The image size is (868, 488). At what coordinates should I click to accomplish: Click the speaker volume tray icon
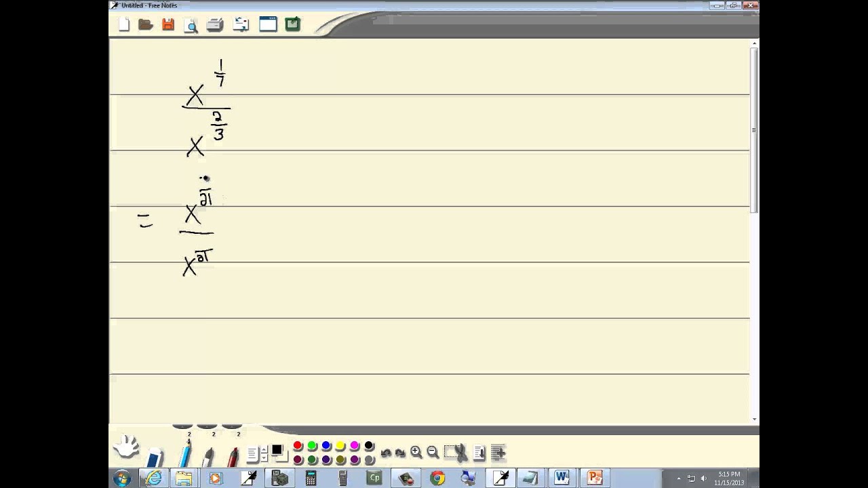click(703, 479)
